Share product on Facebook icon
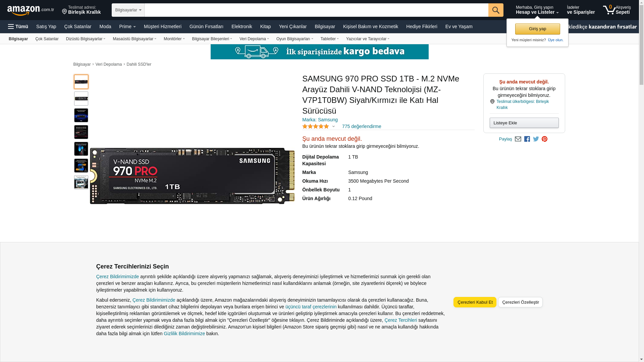The image size is (644, 362). (527, 139)
